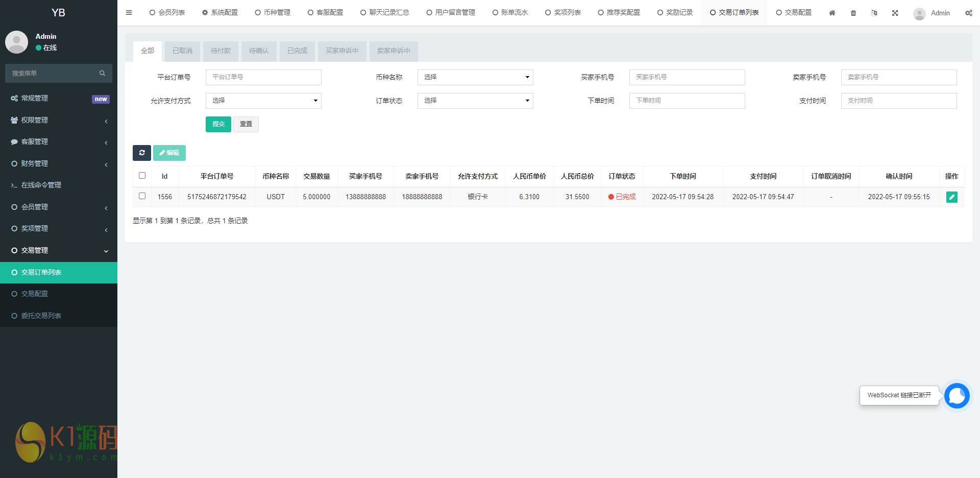Click buyer phone 13888888888 cell
The image size is (980, 478).
point(365,197)
